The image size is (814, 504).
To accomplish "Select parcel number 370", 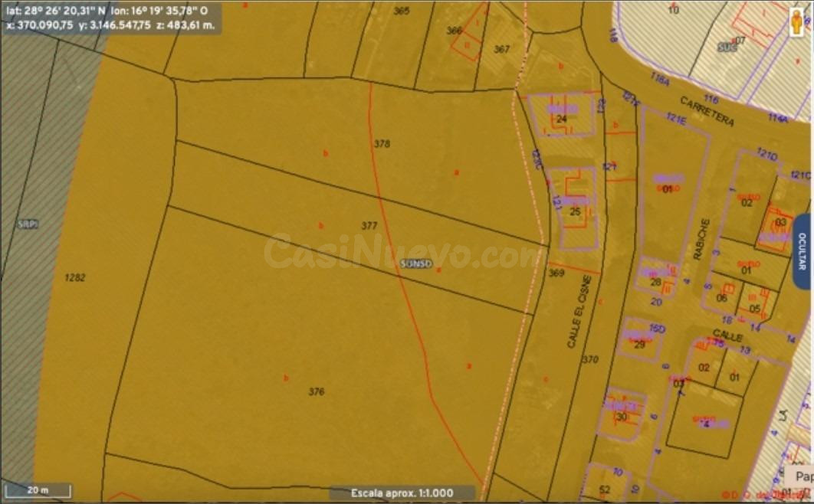I will pos(590,359).
